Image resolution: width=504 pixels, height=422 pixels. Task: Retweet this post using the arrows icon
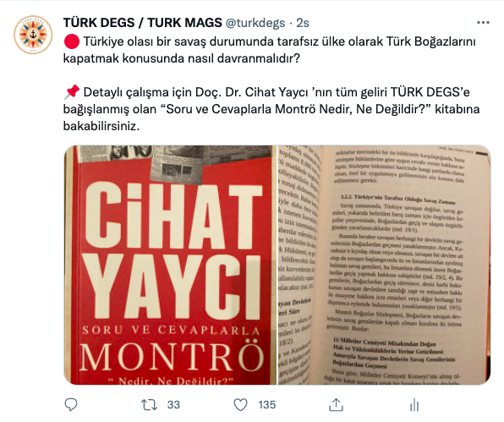[x=150, y=404]
